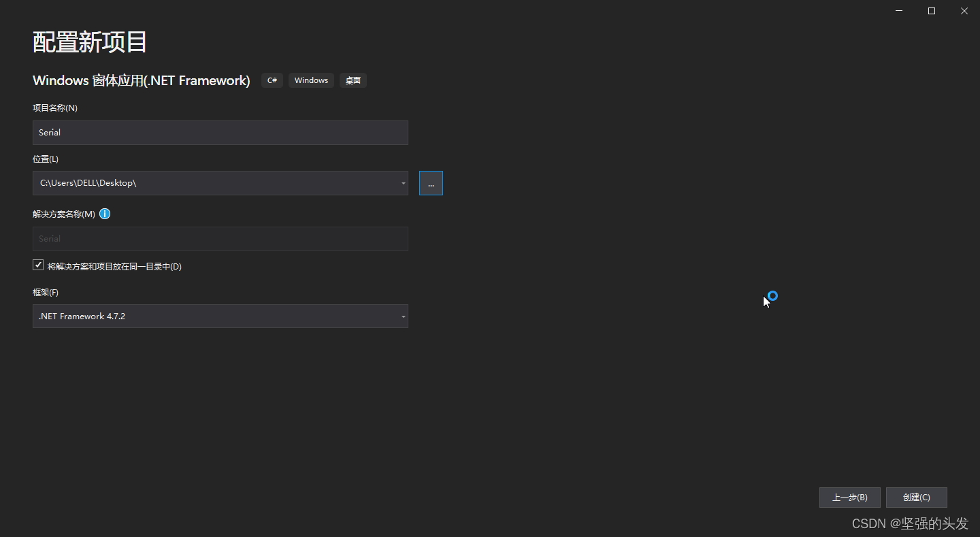This screenshot has height=537, width=980.
Task: Click the 配置新项目 heading
Action: [90, 42]
